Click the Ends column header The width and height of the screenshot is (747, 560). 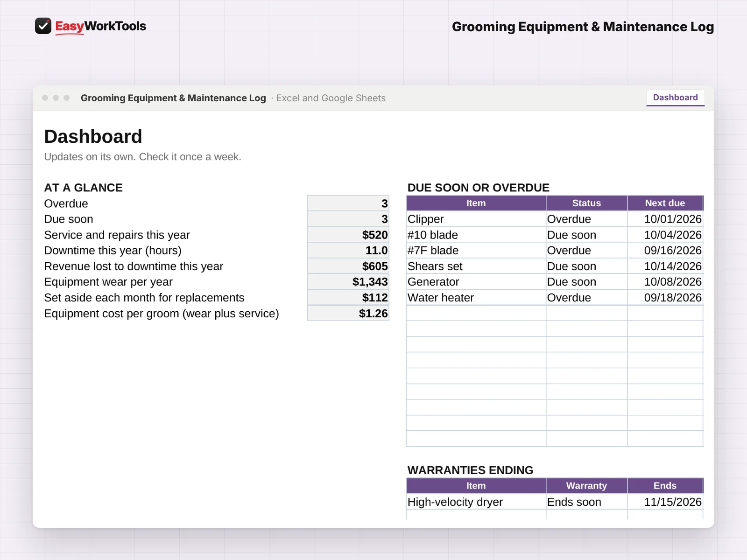[665, 486]
